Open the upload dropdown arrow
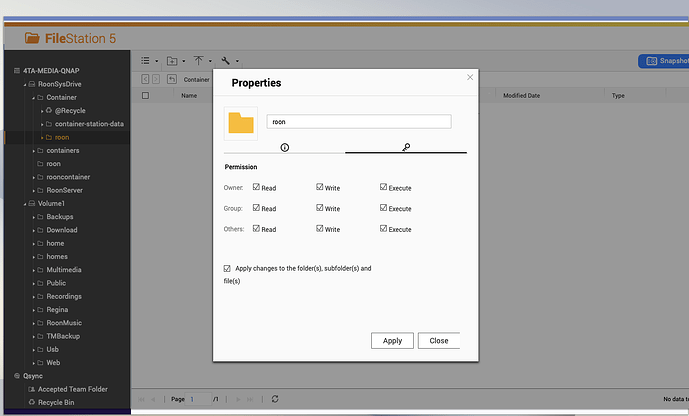 (210, 61)
